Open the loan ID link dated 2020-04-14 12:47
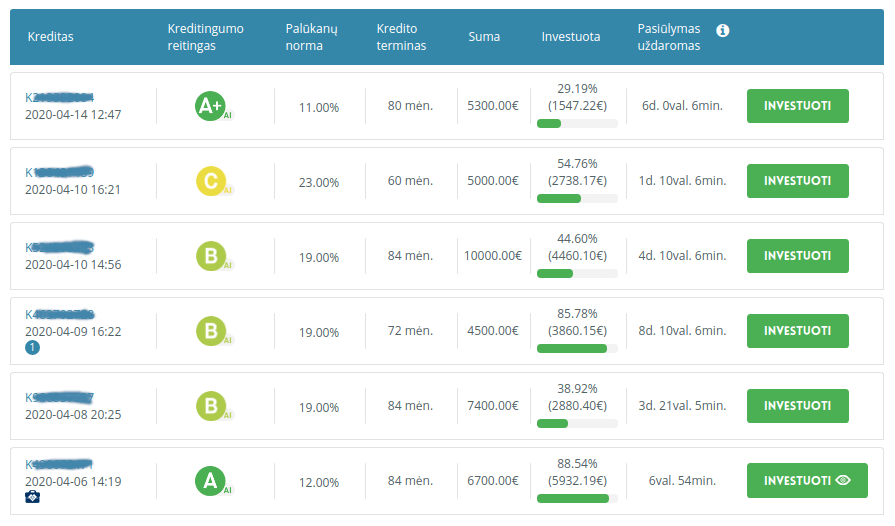 pyautogui.click(x=59, y=98)
